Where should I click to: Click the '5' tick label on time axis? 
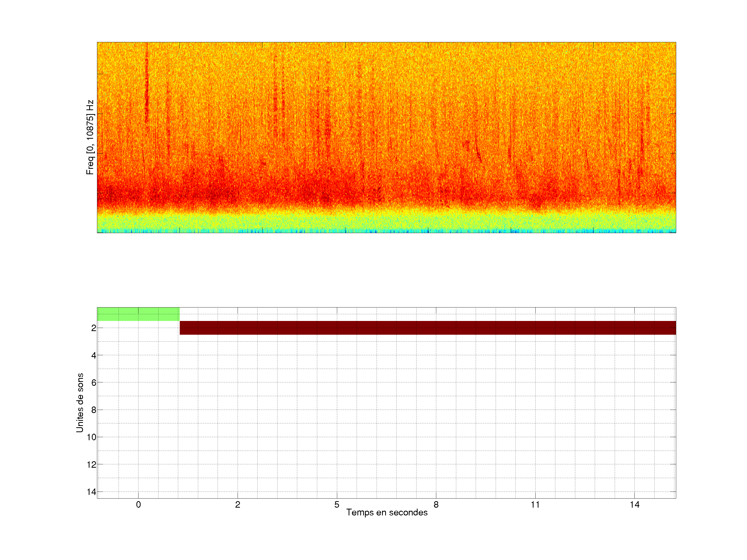[x=337, y=505]
